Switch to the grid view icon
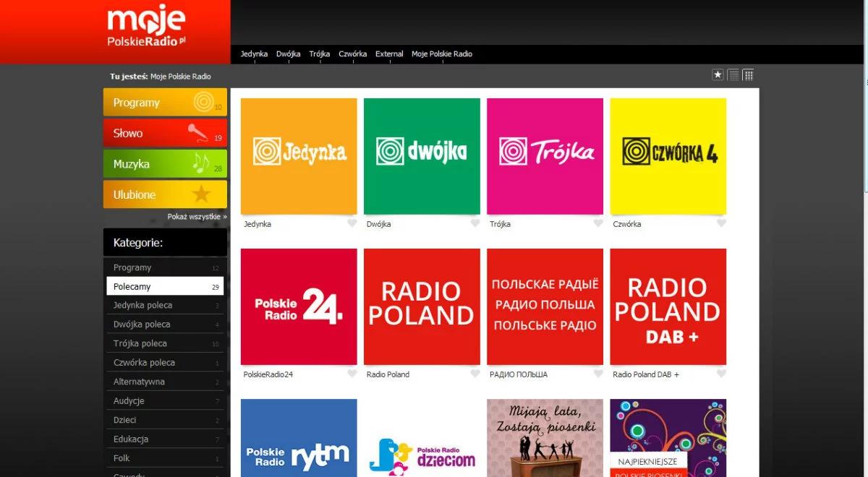Viewport: 868px width, 477px height. 749,74
